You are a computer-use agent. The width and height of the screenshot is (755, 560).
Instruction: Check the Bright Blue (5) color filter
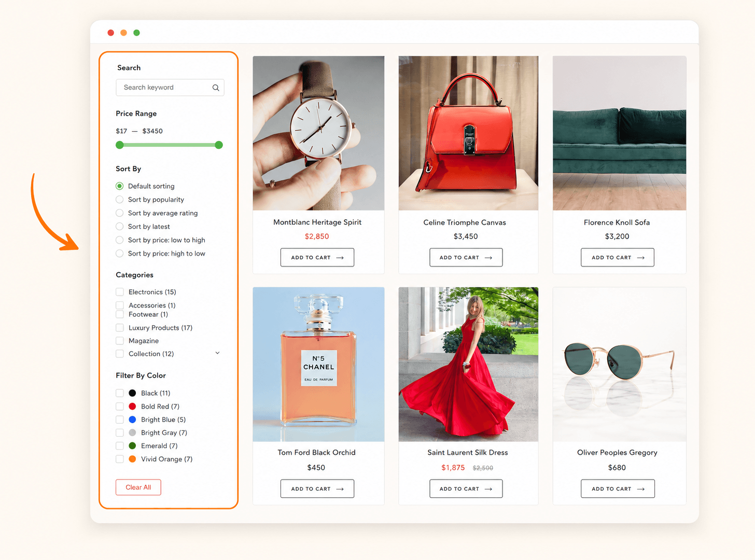click(x=120, y=419)
